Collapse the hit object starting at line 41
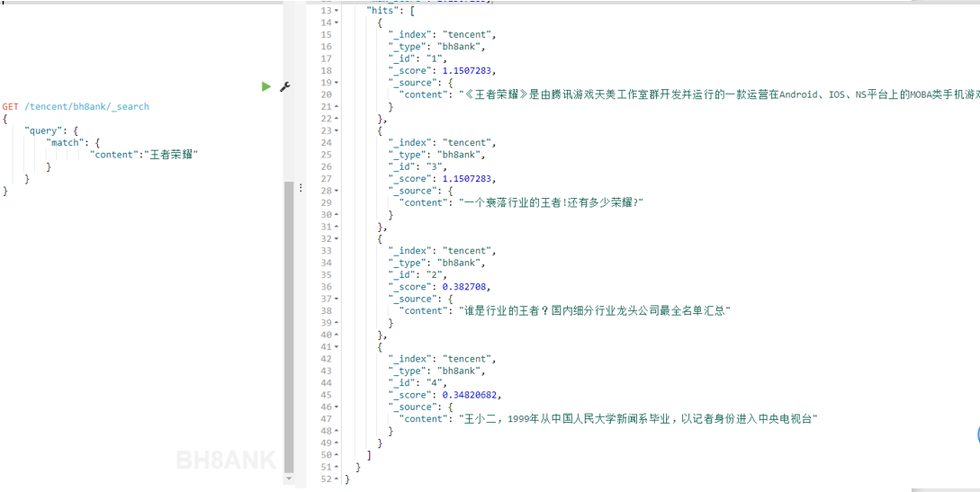The width and height of the screenshot is (980, 492). tap(337, 346)
